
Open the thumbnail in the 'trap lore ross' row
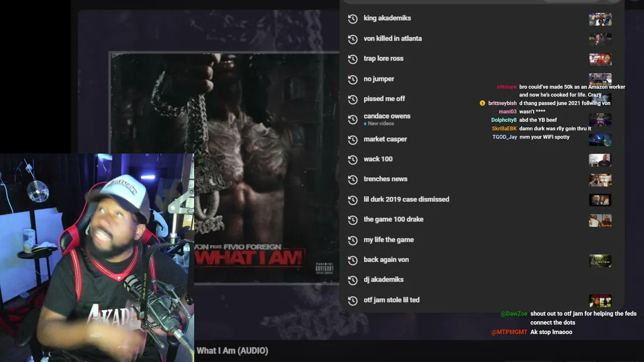click(600, 59)
